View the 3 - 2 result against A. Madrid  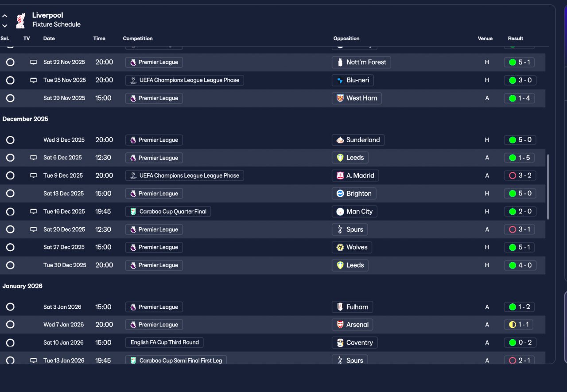(x=520, y=176)
